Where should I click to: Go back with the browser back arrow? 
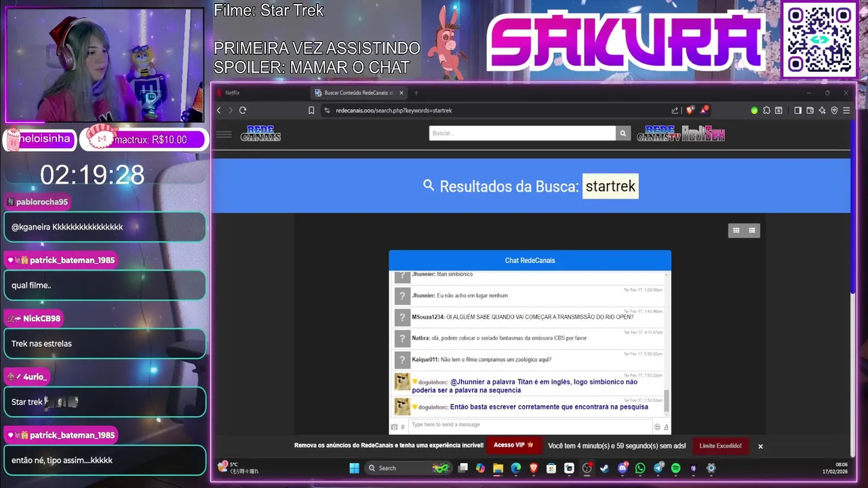218,110
